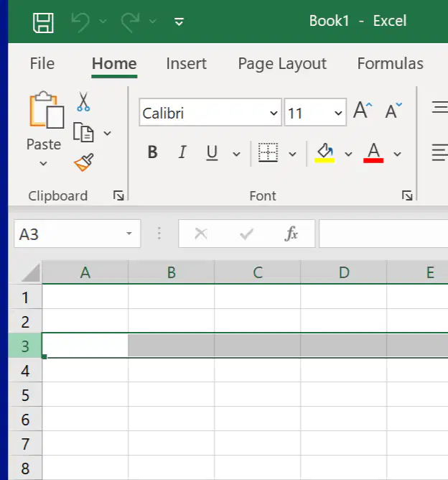Viewport: 448px width, 480px height.
Task: Save the workbook with the floppy disk icon
Action: [43, 23]
